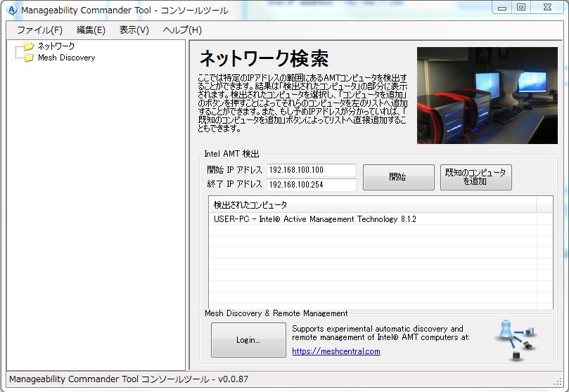Screen dimensions: 569x392
Task: Click the ネットワーク検索 heading
Action: (264, 58)
